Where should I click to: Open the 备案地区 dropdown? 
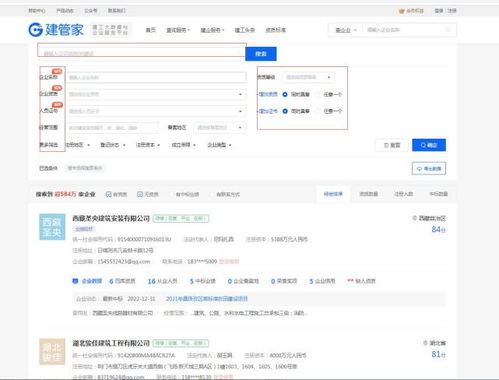click(220, 128)
